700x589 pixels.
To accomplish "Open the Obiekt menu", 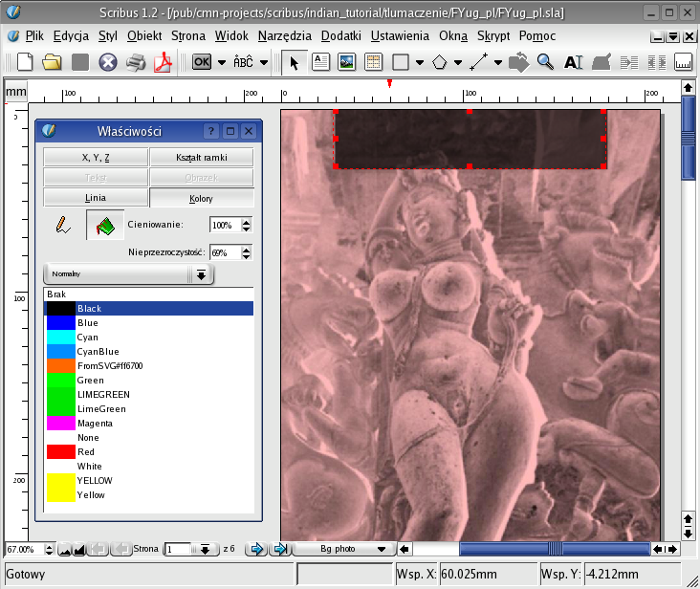I will click(x=144, y=35).
